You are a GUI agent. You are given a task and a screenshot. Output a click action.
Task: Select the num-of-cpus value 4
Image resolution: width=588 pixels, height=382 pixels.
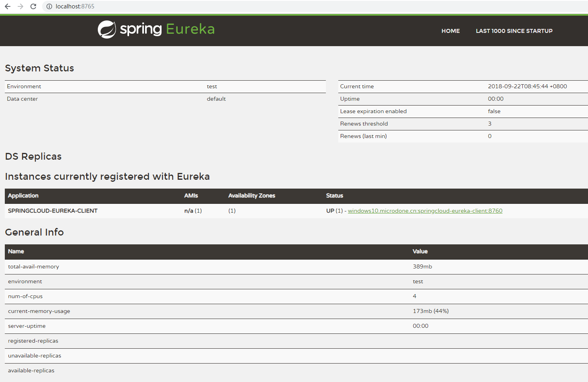click(414, 296)
